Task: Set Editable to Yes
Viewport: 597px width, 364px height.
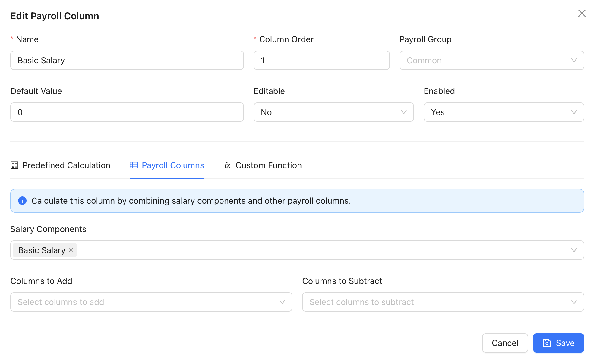Action: pyautogui.click(x=333, y=112)
